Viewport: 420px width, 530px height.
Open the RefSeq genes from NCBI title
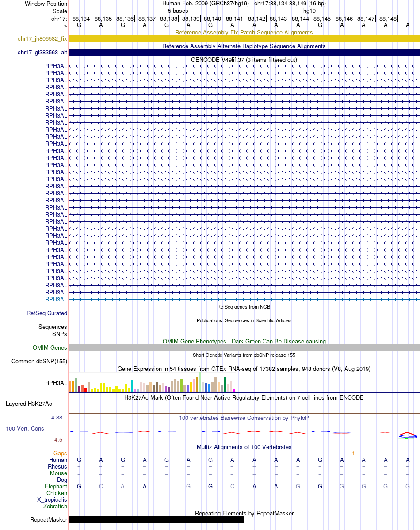click(x=244, y=307)
